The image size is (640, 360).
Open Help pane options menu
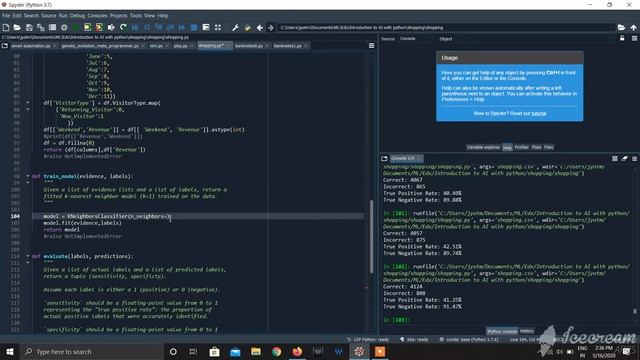point(634,38)
